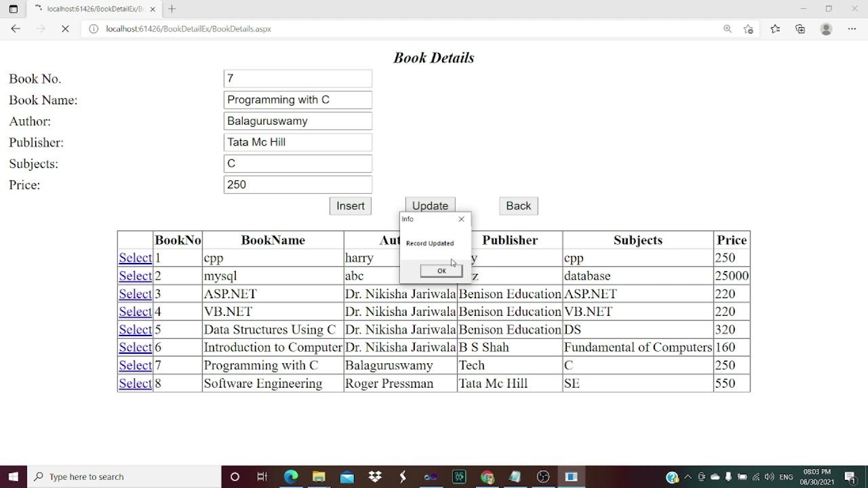The image size is (868, 488).
Task: Focus the Author text box
Action: click(298, 121)
